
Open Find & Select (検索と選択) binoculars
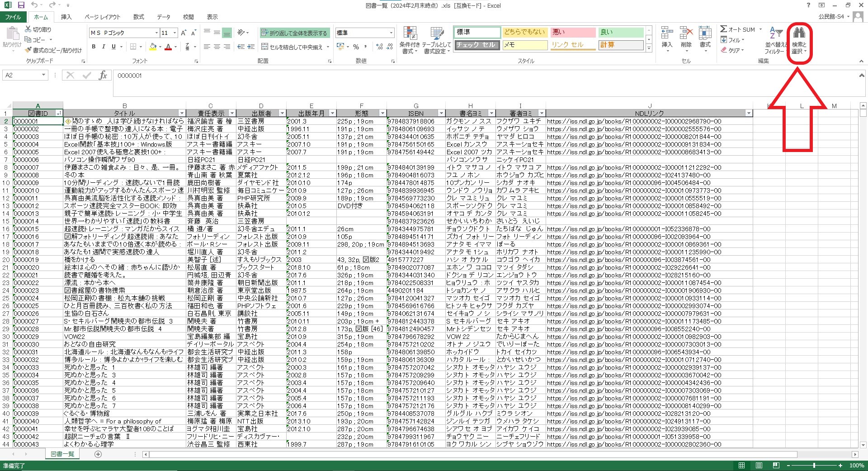(799, 40)
